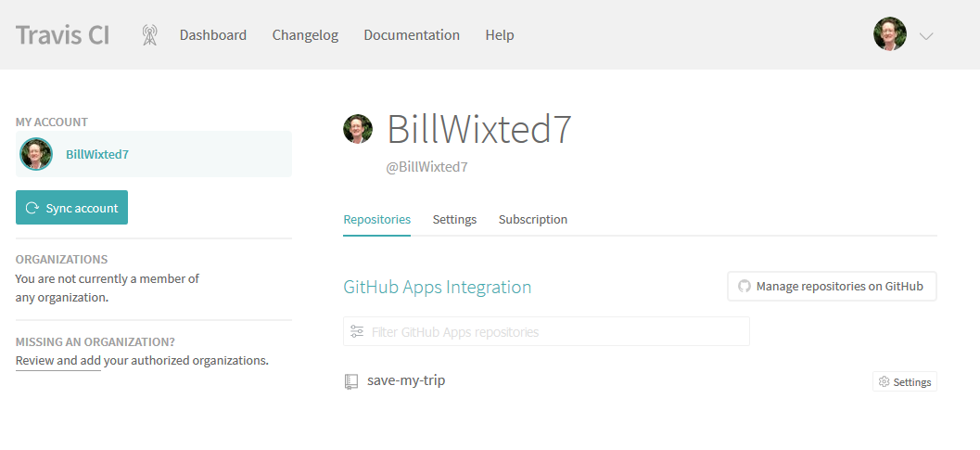Click the GitHub octocat icon

click(744, 287)
